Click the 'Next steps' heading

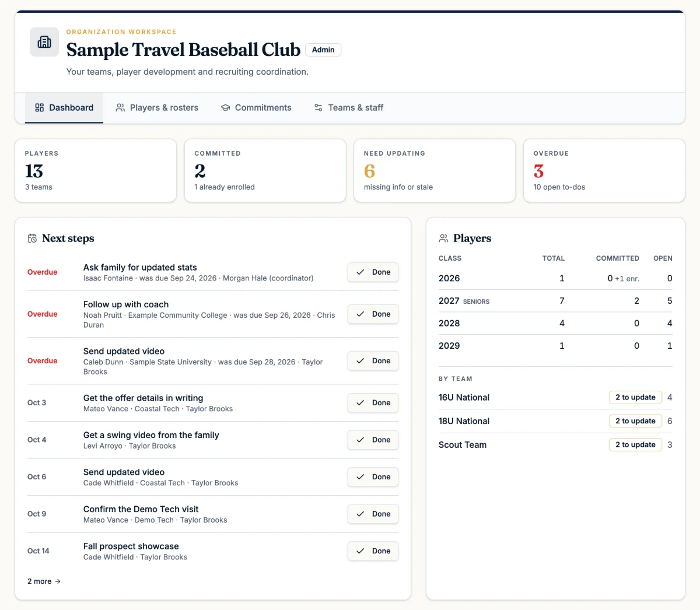[x=68, y=239]
